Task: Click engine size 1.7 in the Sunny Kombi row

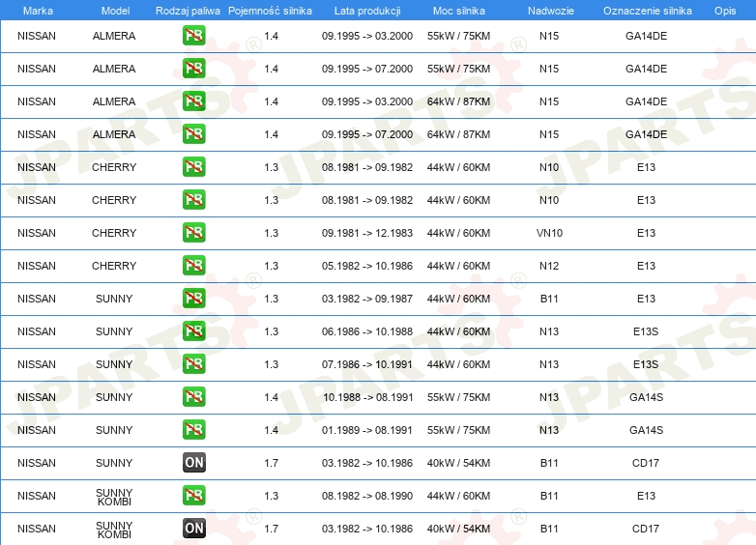Action: point(272,529)
